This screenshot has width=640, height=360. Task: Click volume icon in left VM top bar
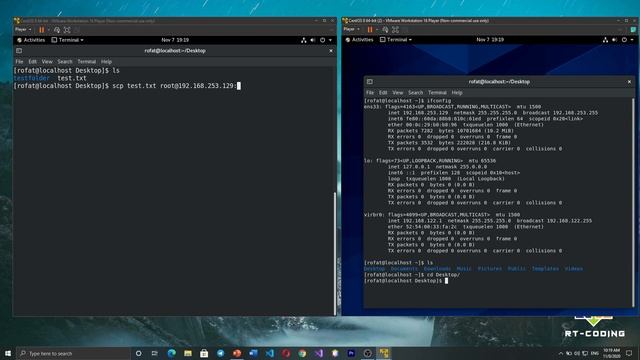coord(313,40)
